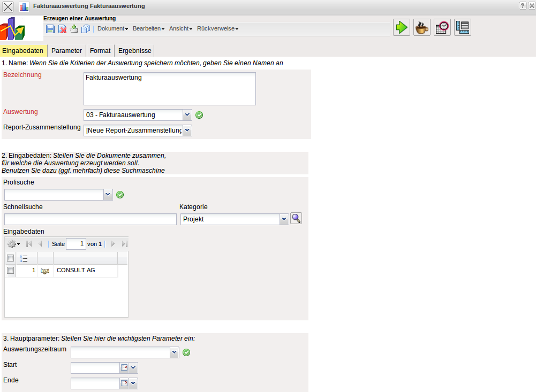Click the page number field in pager
The width and height of the screenshot is (536, 392).
coord(76,244)
